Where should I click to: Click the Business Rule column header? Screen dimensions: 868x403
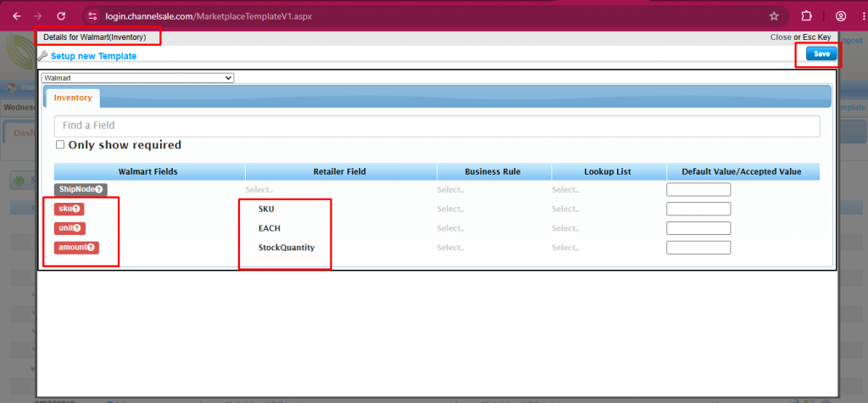[492, 172]
